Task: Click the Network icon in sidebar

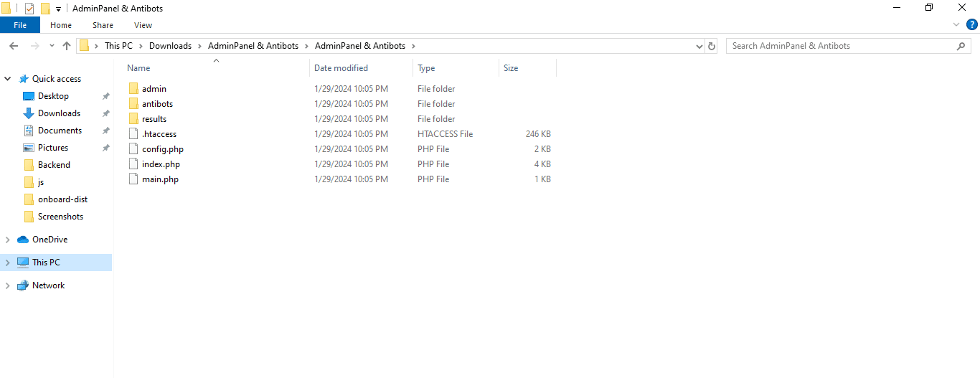Action: tap(23, 285)
